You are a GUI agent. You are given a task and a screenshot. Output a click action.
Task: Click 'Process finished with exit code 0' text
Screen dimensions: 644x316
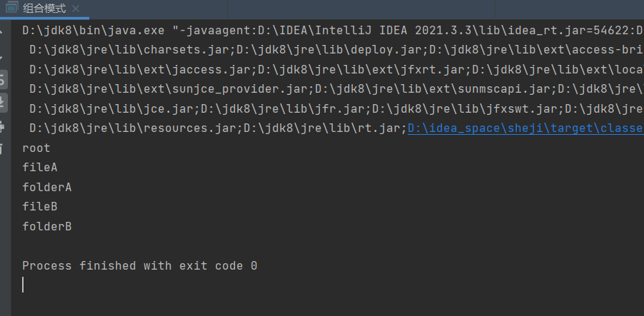[140, 266]
